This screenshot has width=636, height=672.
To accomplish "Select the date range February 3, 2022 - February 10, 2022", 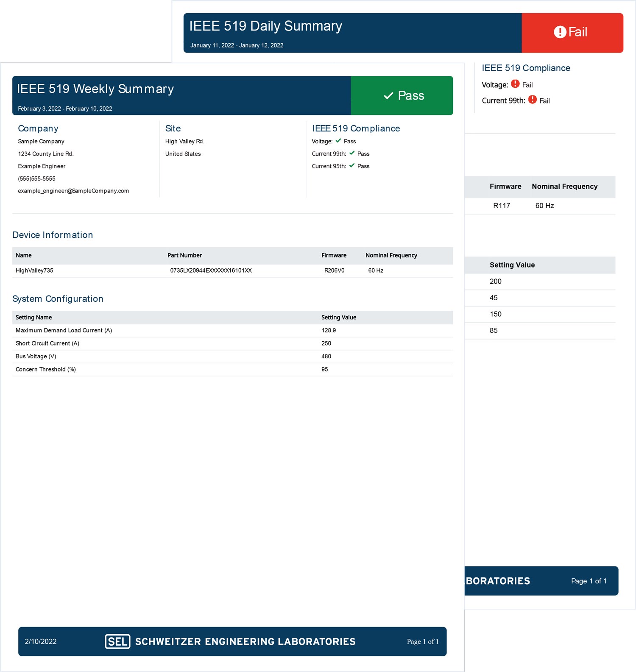I will point(65,109).
